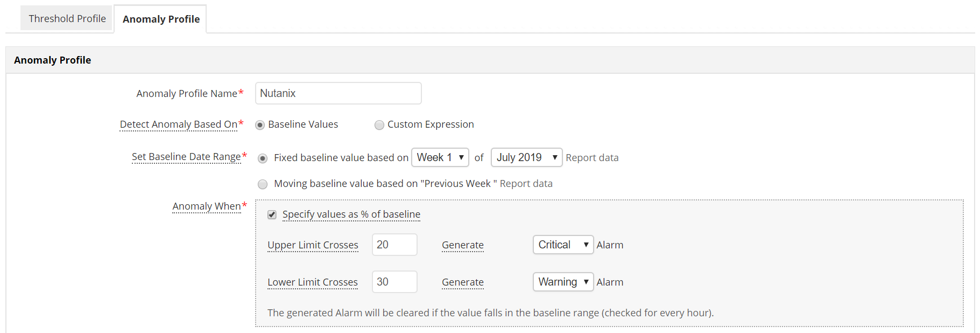Focus the Lower Limit Crosses value field

point(394,282)
